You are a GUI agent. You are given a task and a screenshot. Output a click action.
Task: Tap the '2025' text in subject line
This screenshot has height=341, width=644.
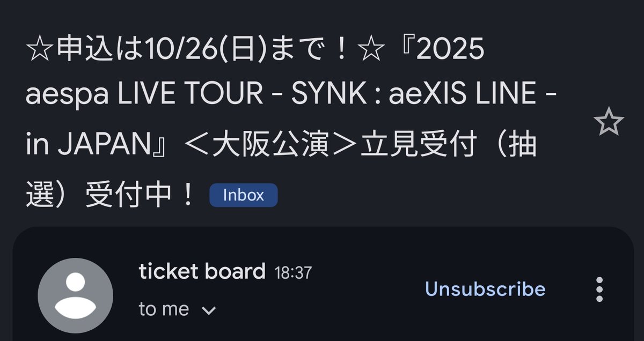(x=451, y=50)
